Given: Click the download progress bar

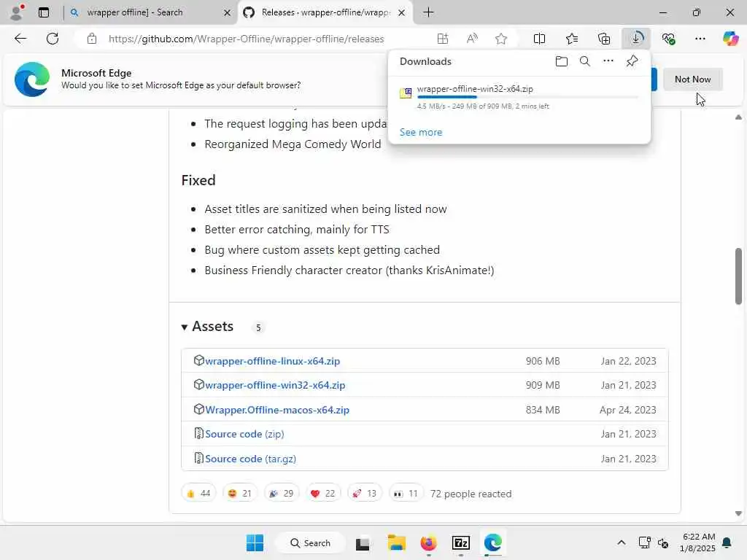Looking at the screenshot, I should coord(527,97).
